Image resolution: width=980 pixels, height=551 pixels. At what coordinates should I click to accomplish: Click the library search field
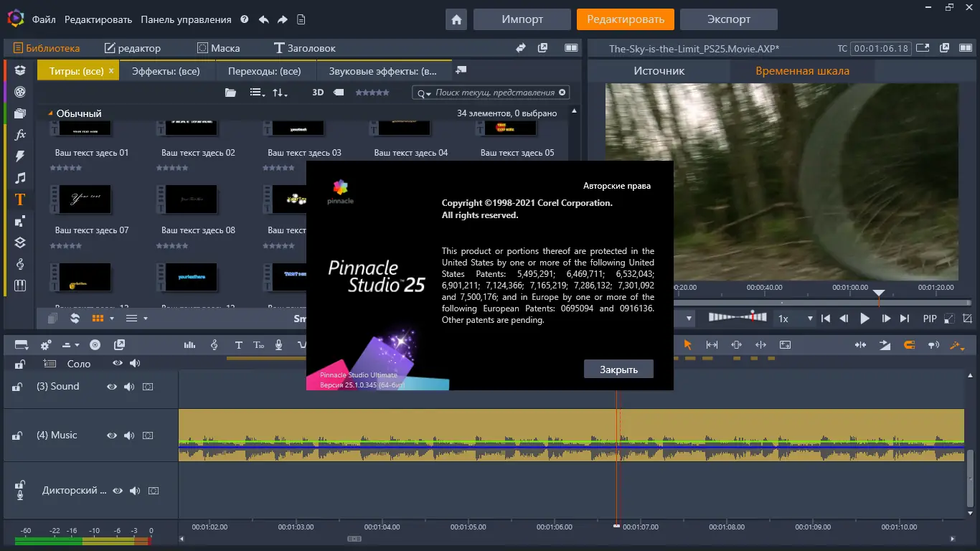[x=488, y=92]
